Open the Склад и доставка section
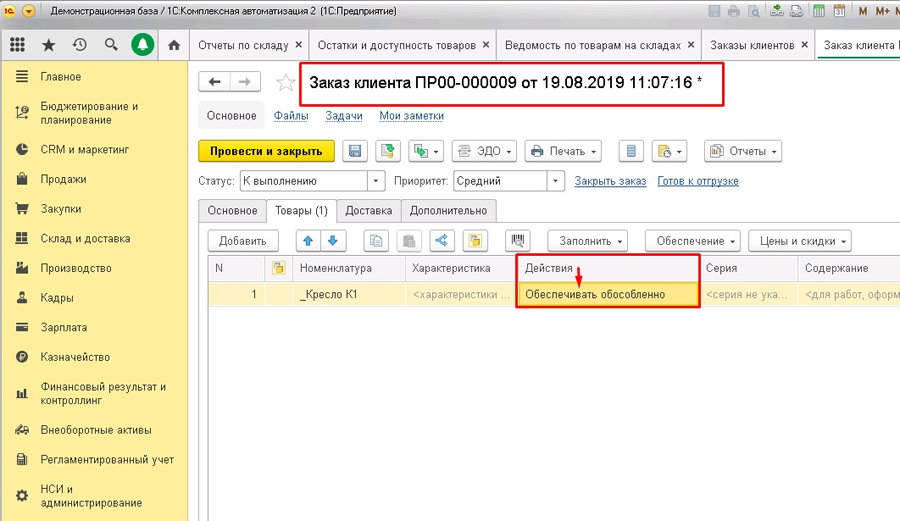 coord(85,238)
